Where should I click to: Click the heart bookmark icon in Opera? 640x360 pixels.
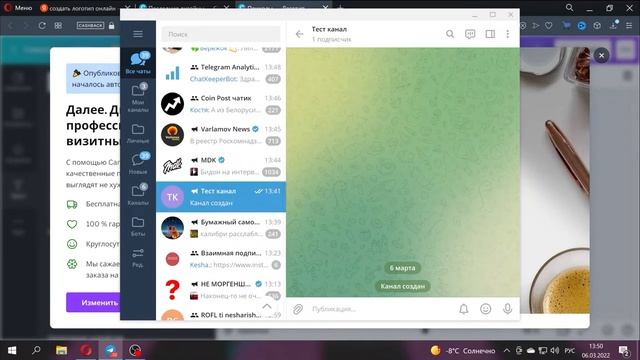click(549, 26)
